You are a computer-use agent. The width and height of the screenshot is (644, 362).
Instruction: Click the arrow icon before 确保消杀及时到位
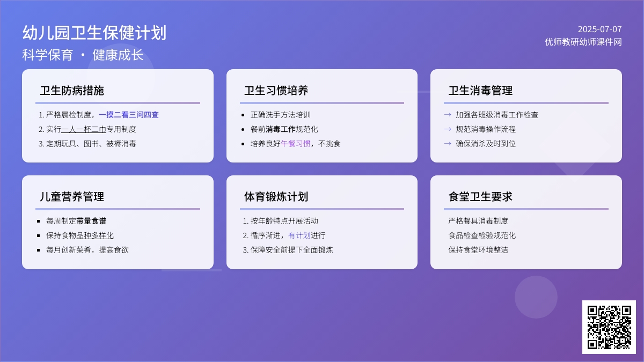tap(448, 144)
